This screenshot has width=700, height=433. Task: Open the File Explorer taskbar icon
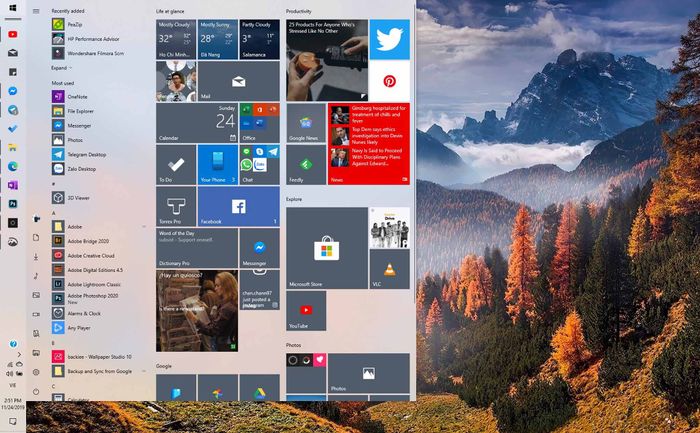[x=12, y=147]
